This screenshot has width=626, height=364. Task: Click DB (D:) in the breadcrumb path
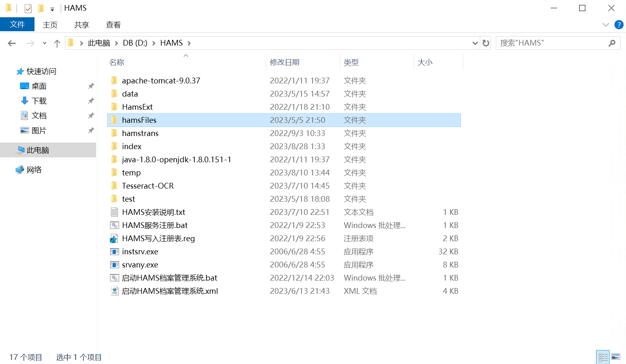tap(135, 43)
